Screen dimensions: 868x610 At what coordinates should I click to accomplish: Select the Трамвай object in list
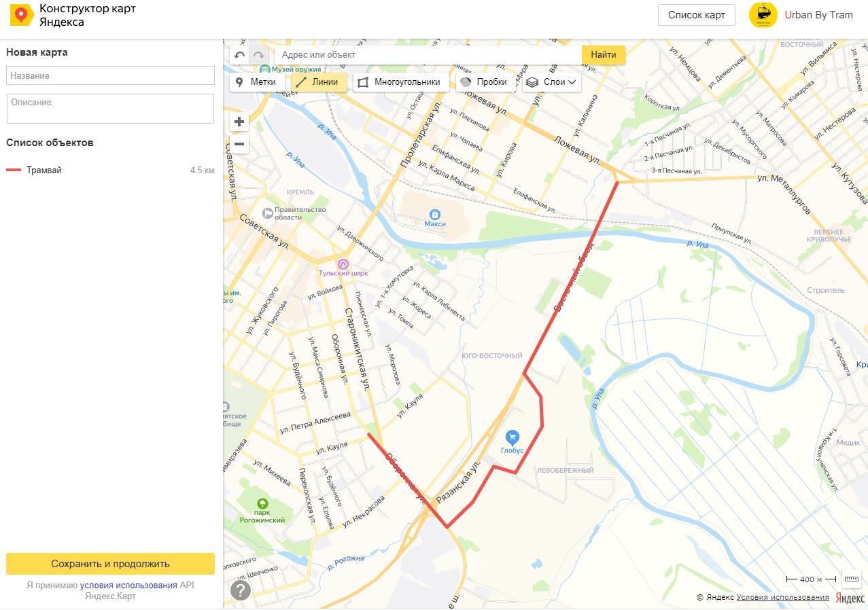111,170
